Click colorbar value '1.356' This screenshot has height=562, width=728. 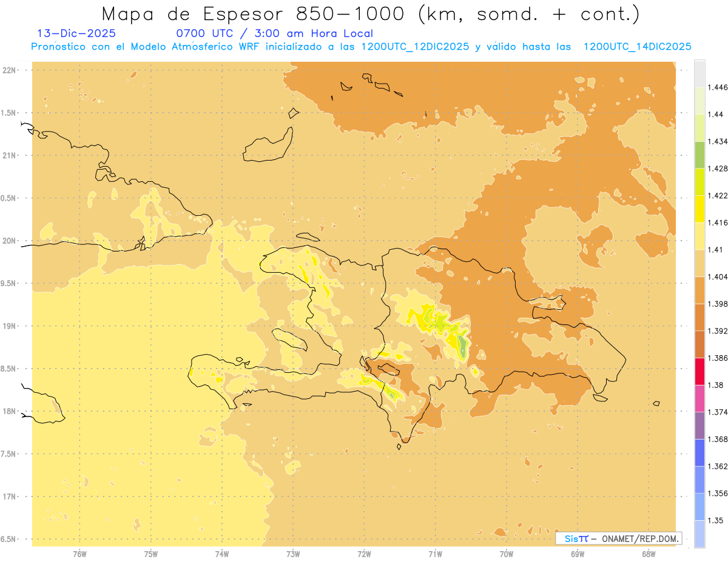click(x=716, y=493)
